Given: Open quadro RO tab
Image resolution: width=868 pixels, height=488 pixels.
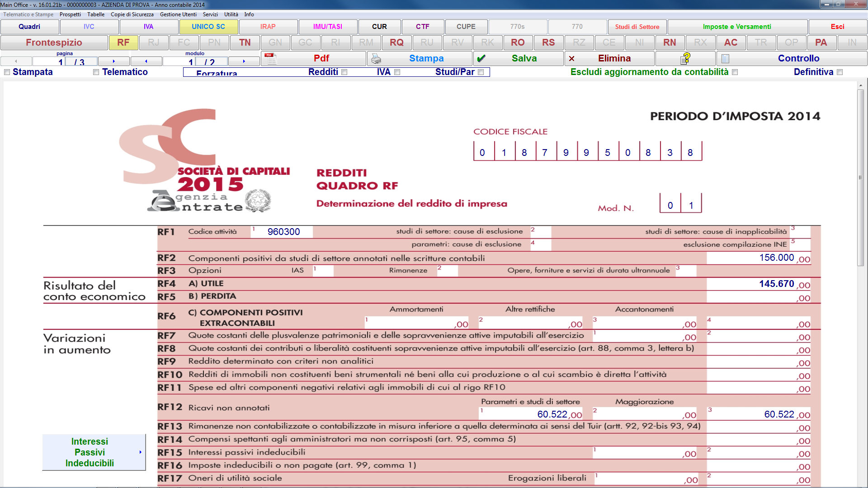Looking at the screenshot, I should tap(518, 42).
